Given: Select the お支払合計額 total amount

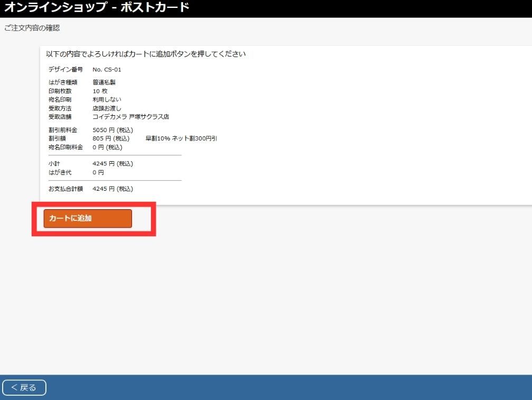Looking at the screenshot, I should pos(112,189).
